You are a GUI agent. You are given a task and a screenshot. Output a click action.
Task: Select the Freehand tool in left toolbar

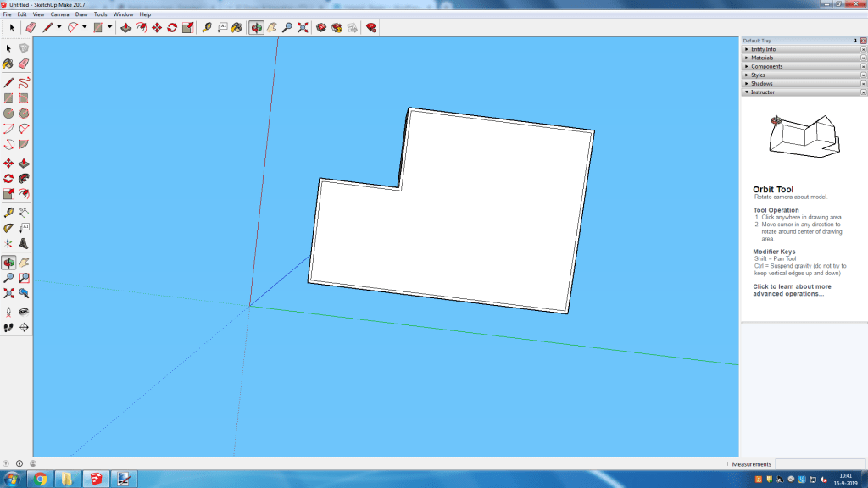[x=25, y=82]
